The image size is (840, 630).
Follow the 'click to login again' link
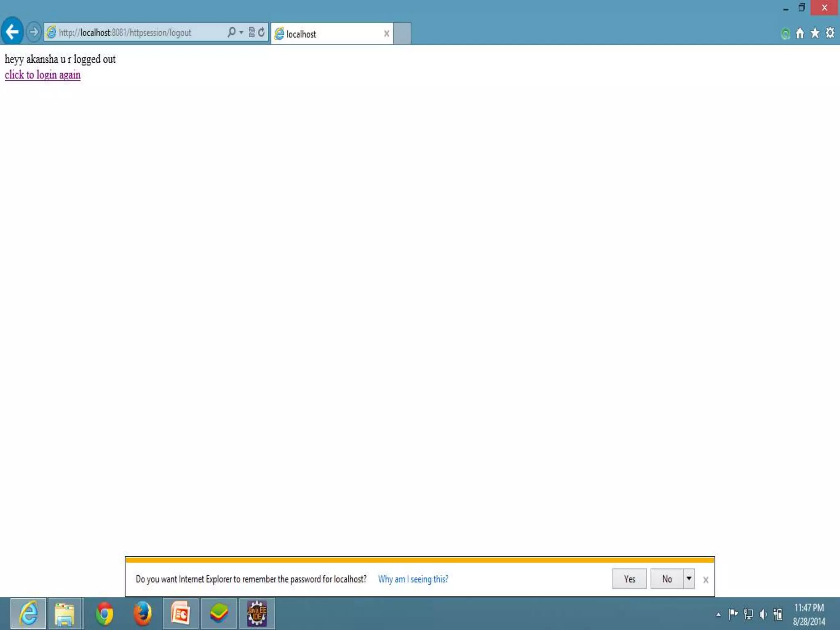[x=43, y=75]
